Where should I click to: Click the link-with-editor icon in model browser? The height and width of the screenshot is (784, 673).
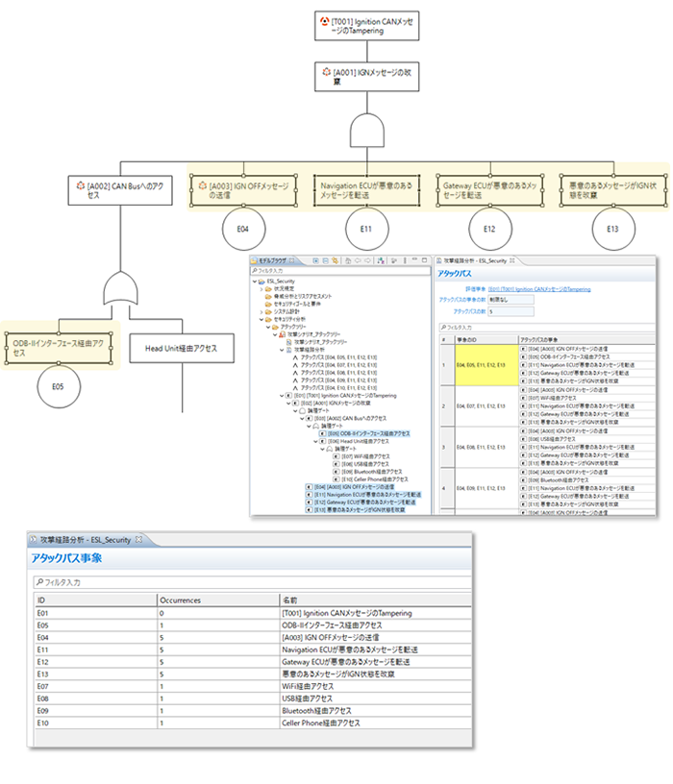[334, 259]
